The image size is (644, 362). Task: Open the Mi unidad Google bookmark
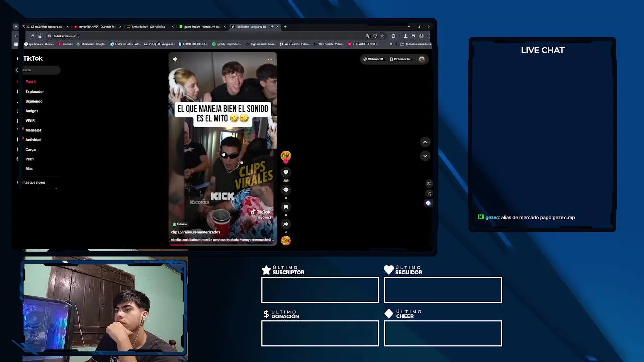92,44
